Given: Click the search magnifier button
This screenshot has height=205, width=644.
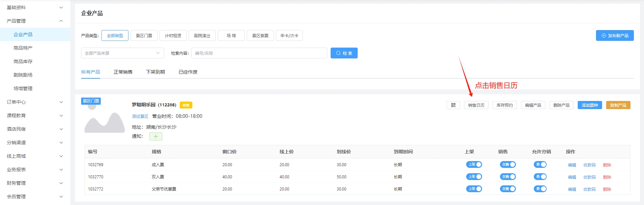Looking at the screenshot, I should point(344,53).
